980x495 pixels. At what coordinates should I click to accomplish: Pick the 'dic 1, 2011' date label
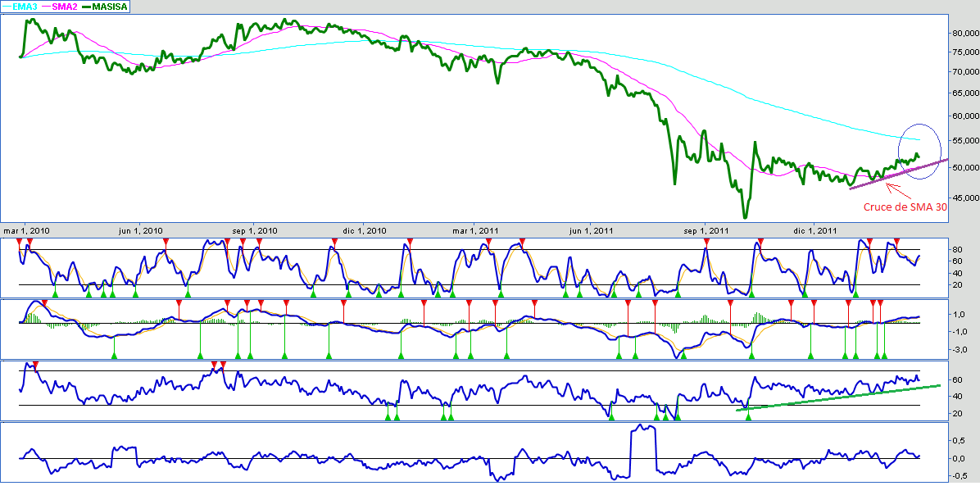pyautogui.click(x=815, y=230)
